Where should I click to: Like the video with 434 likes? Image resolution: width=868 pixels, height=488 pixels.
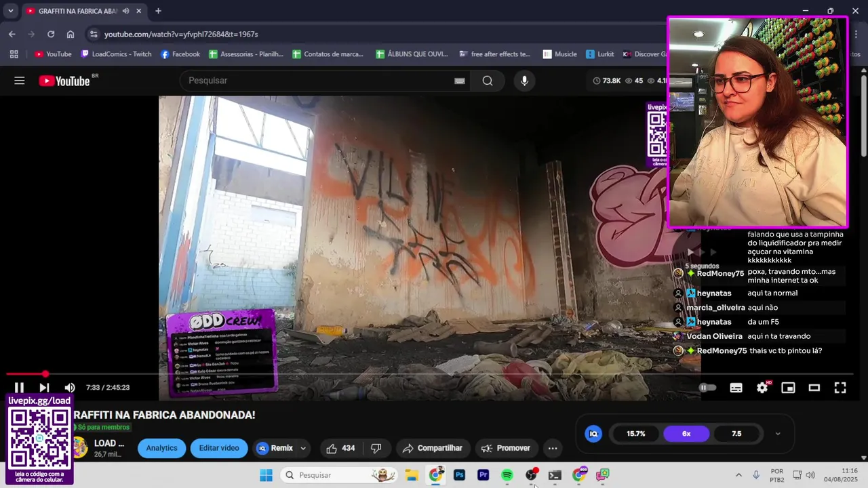click(x=340, y=448)
